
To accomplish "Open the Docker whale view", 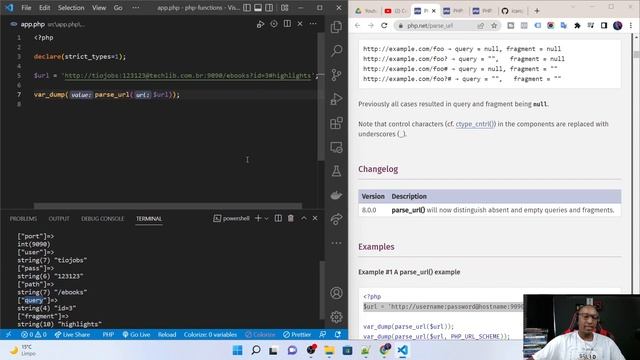I will (x=336, y=195).
